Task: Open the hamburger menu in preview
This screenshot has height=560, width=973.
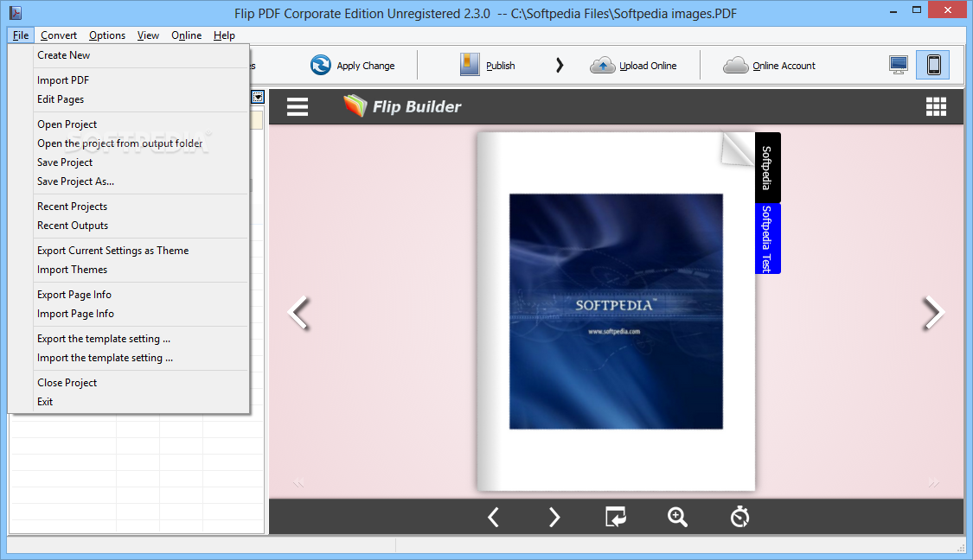Action: point(298,106)
